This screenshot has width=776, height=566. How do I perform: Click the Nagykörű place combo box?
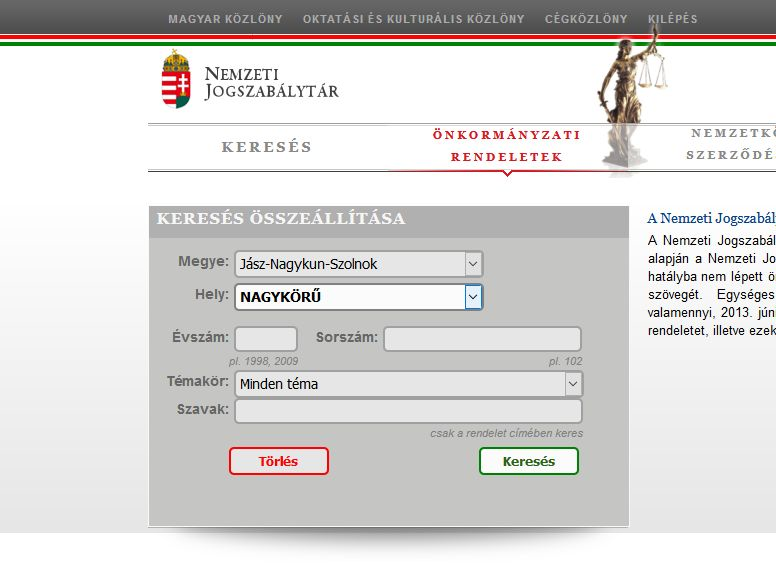(x=359, y=297)
